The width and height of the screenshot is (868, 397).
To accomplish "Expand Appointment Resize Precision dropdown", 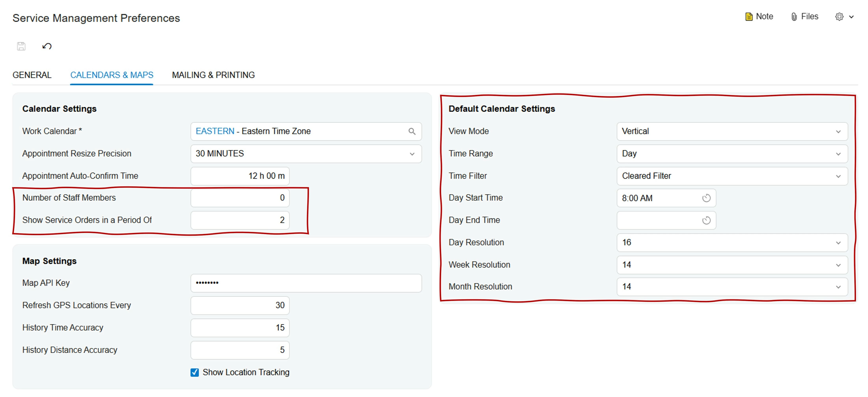I will (x=412, y=154).
